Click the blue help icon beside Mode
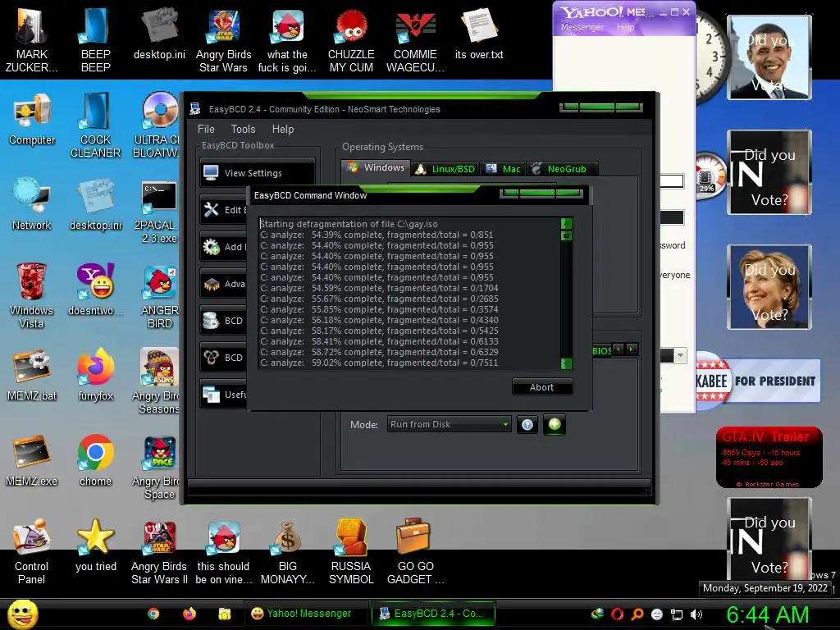 tap(527, 425)
